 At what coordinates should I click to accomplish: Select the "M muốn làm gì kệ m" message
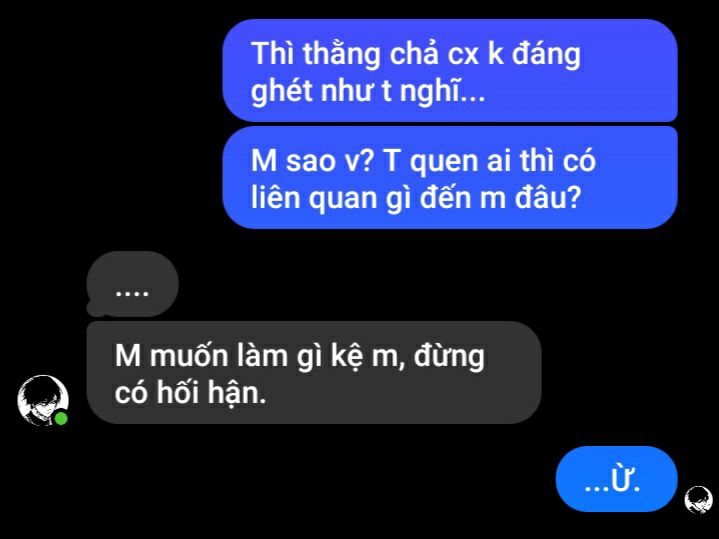tap(314, 372)
